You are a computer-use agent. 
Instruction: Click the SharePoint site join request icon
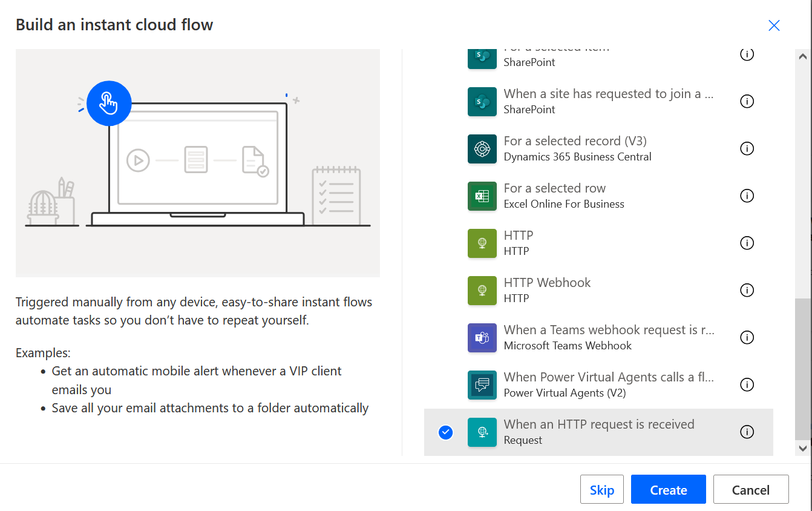482,102
